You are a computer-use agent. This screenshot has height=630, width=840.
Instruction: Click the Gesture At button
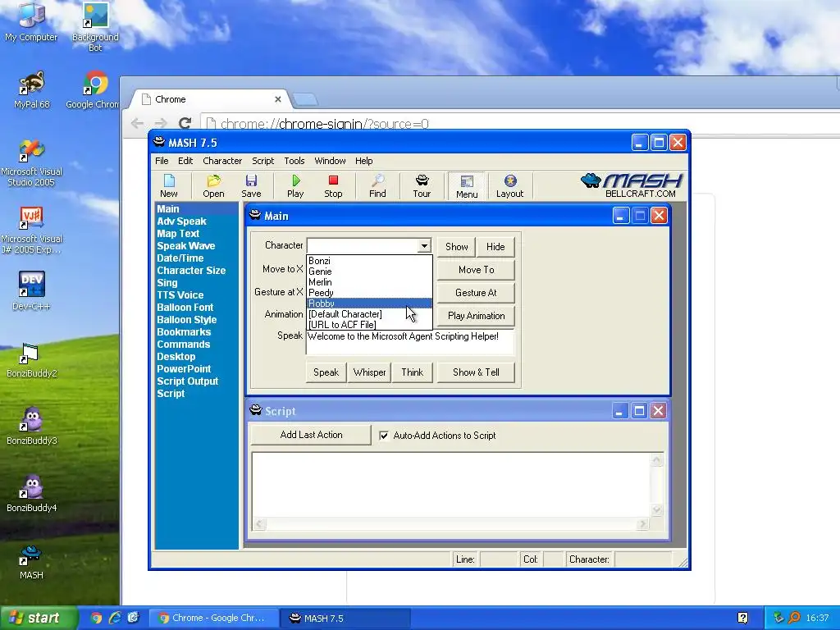tap(477, 293)
